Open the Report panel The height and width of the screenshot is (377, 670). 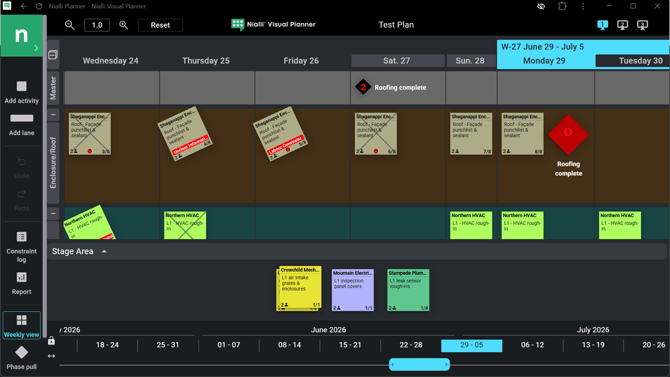(x=21, y=283)
